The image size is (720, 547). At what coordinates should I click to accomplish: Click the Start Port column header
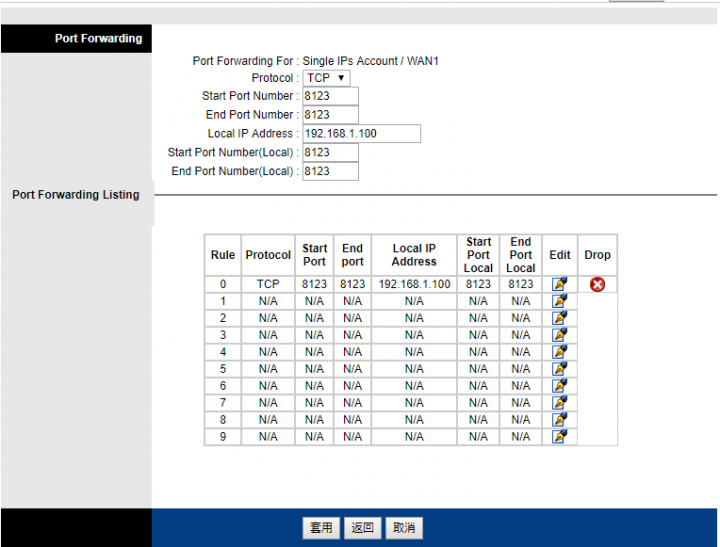pyautogui.click(x=315, y=255)
